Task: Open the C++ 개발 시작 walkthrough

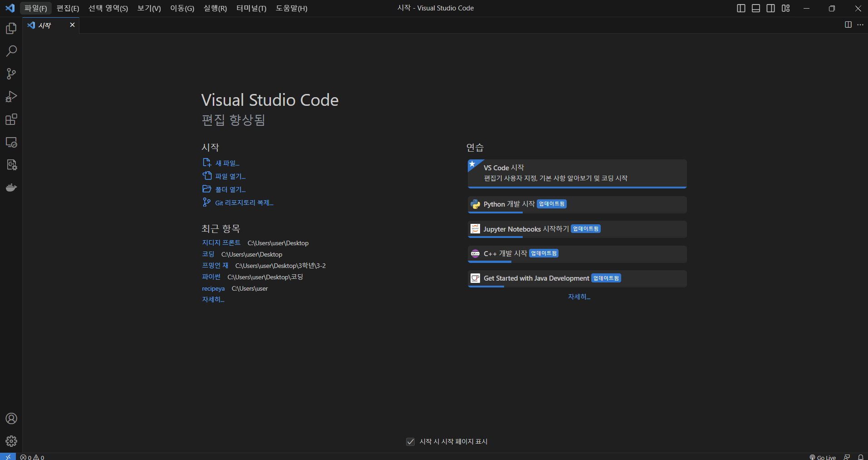Action: [x=577, y=254]
